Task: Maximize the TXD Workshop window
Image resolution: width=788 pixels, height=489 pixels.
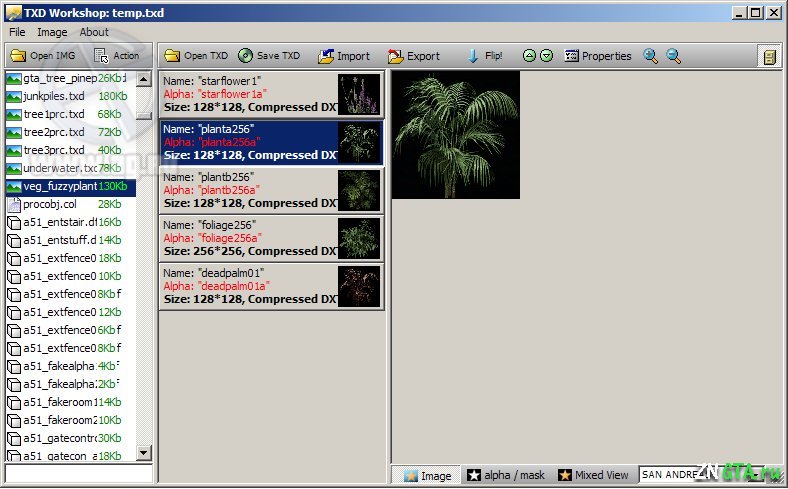Action: point(756,13)
